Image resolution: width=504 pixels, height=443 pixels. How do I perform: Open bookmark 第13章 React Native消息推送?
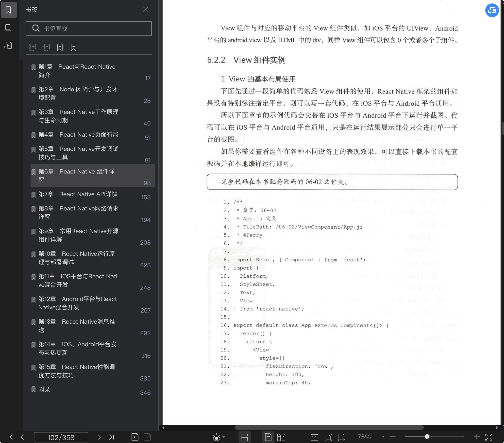[92, 326]
